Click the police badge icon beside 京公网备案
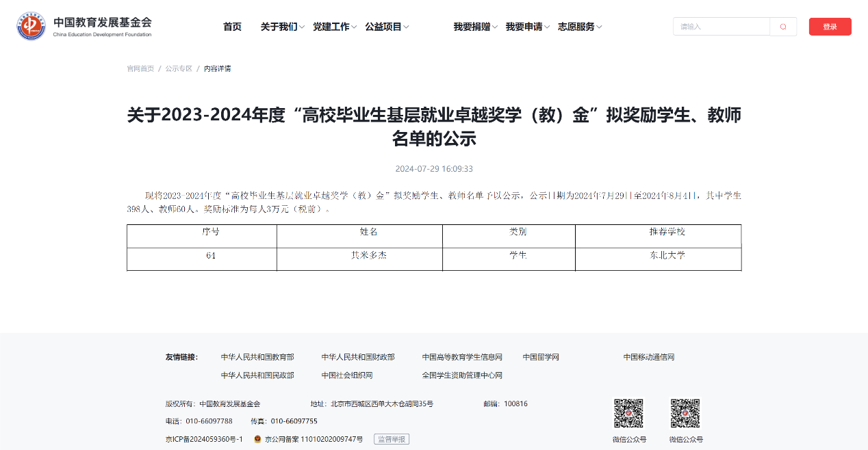 (257, 439)
